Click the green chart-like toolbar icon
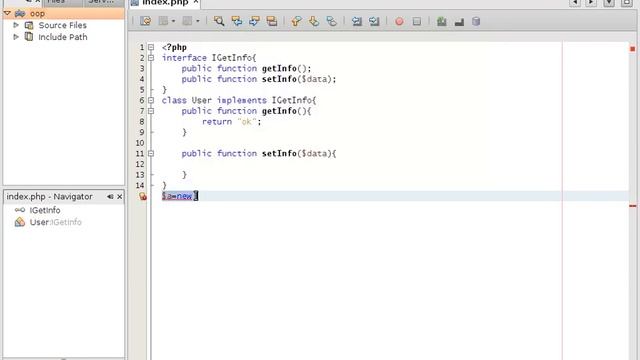The width and height of the screenshot is (640, 360). pos(441,21)
